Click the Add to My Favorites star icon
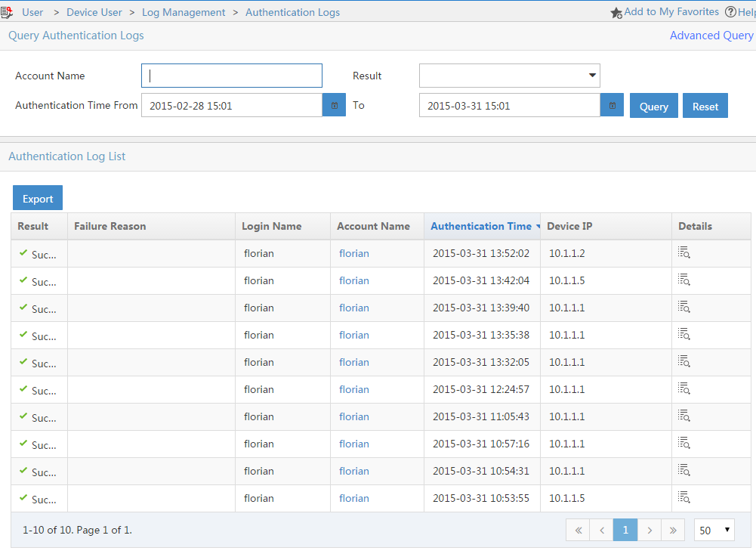756x557 pixels. (616, 13)
